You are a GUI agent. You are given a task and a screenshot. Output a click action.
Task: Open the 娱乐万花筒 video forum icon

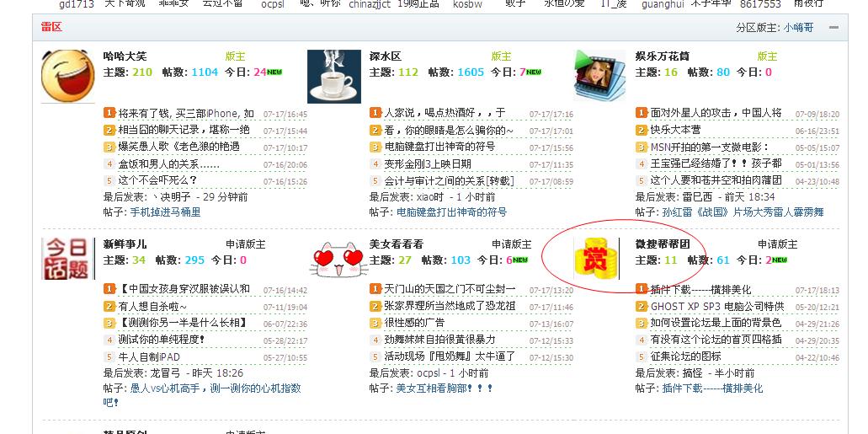(x=600, y=76)
